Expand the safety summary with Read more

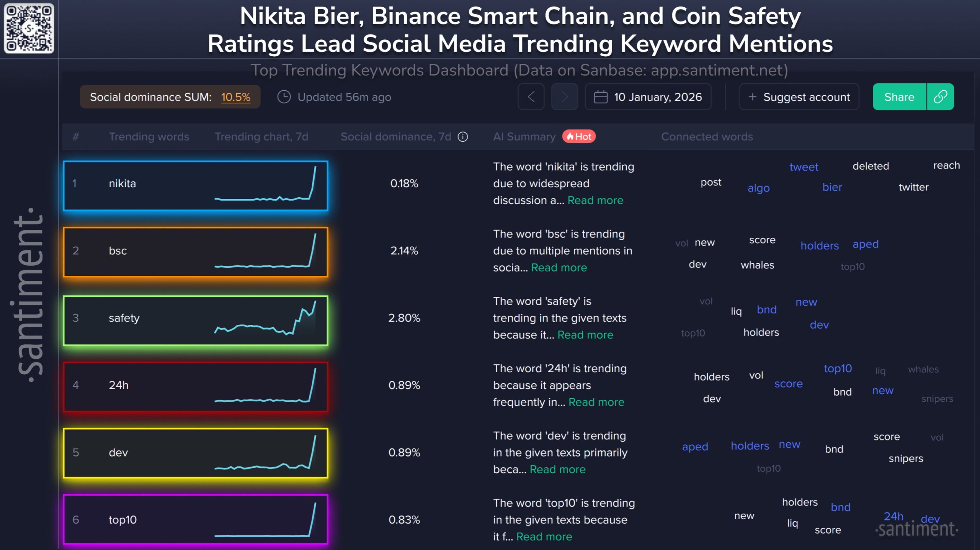coord(585,335)
